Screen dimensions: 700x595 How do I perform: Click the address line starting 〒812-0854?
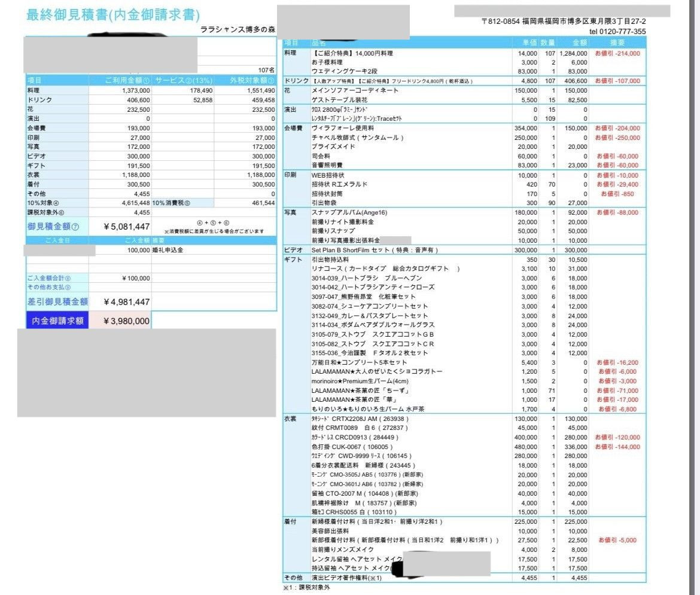[x=564, y=22]
